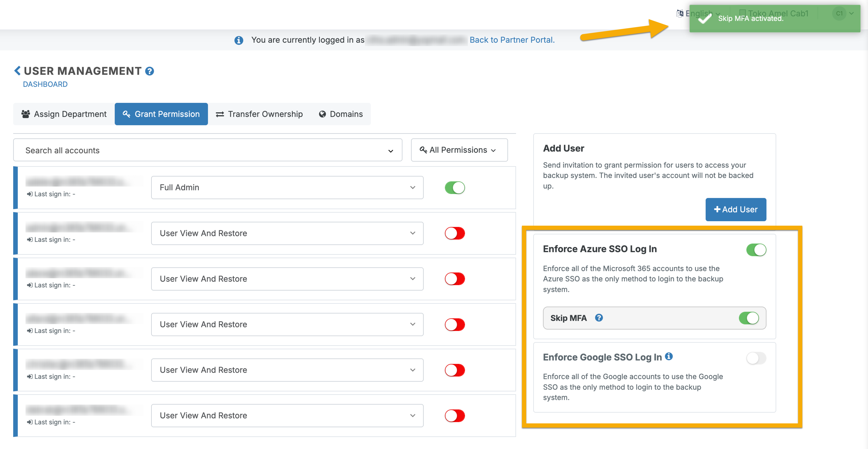868x449 pixels.
Task: Click the Enforce Google SSO info icon
Action: [669, 356]
